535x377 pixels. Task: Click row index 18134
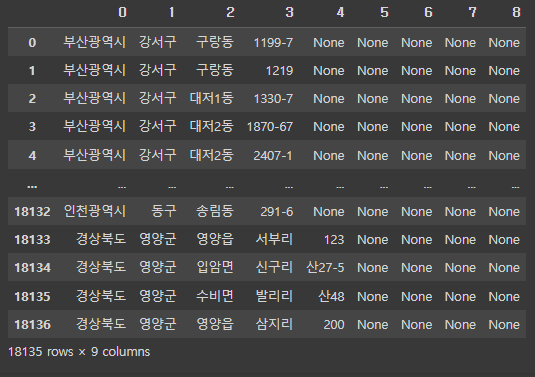point(32,267)
